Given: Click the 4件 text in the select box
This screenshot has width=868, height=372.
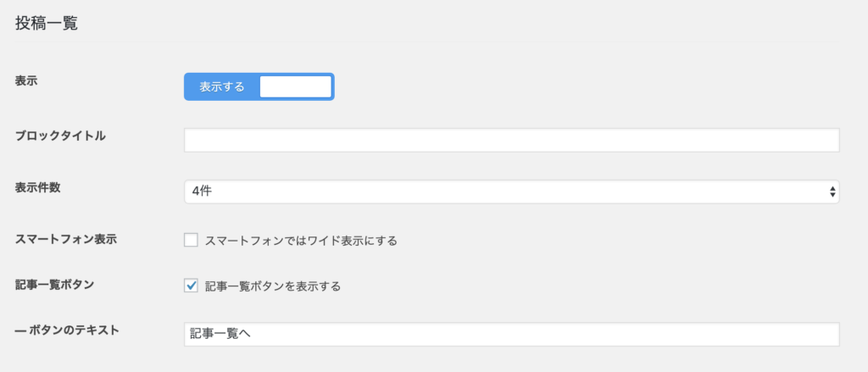Looking at the screenshot, I should [x=202, y=192].
